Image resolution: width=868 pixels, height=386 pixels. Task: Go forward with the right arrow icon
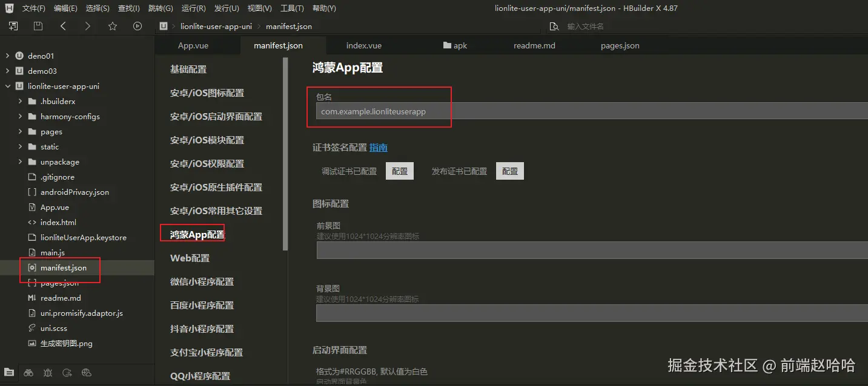click(x=88, y=26)
